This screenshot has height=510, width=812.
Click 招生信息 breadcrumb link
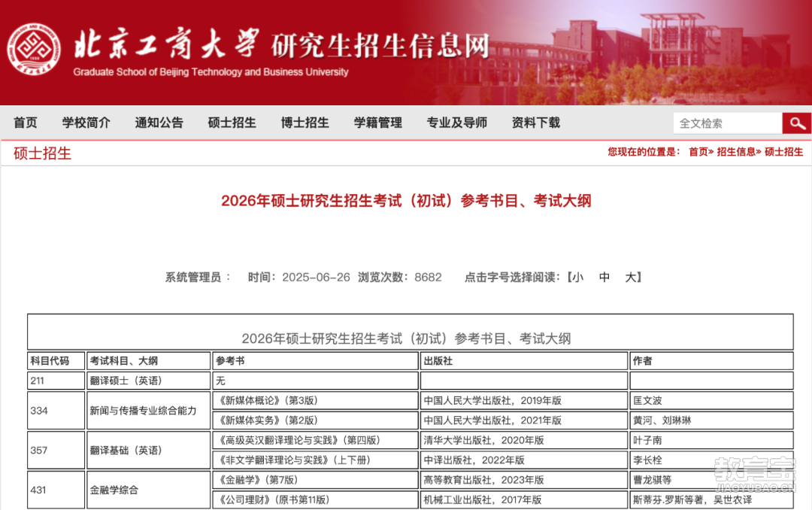pos(736,152)
